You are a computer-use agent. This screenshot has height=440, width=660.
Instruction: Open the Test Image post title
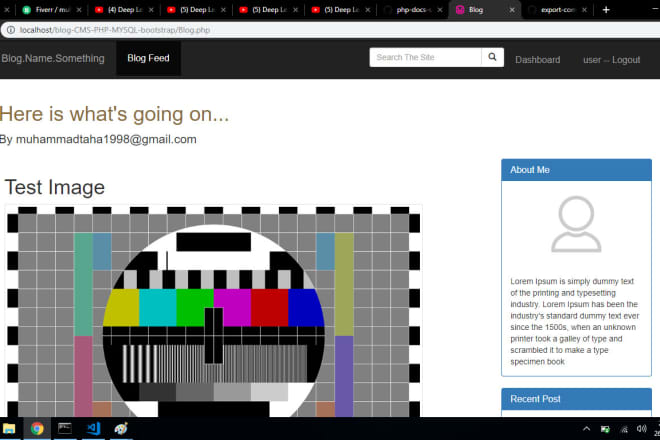(x=55, y=187)
